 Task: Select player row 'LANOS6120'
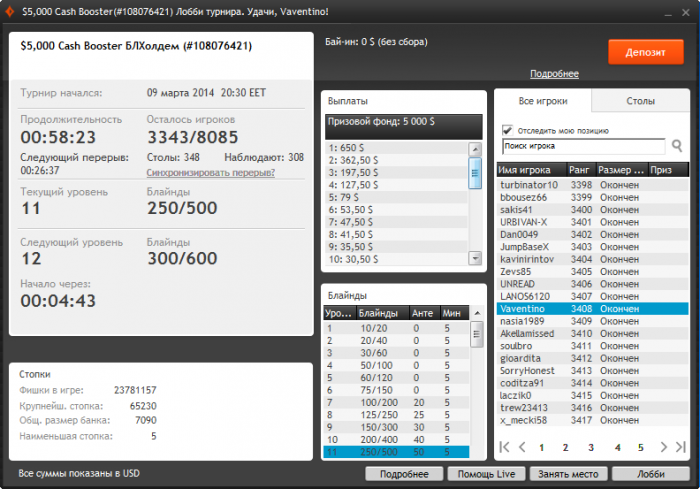(x=592, y=297)
